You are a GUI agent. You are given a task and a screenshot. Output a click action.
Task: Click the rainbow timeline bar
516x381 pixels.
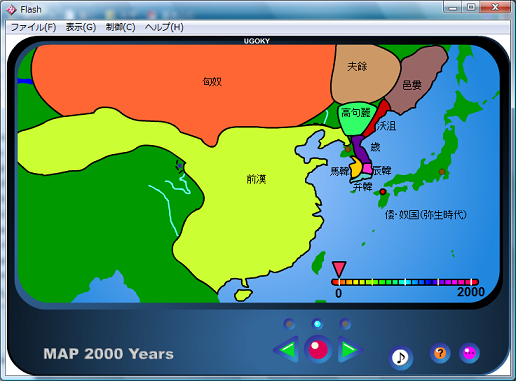coord(405,282)
